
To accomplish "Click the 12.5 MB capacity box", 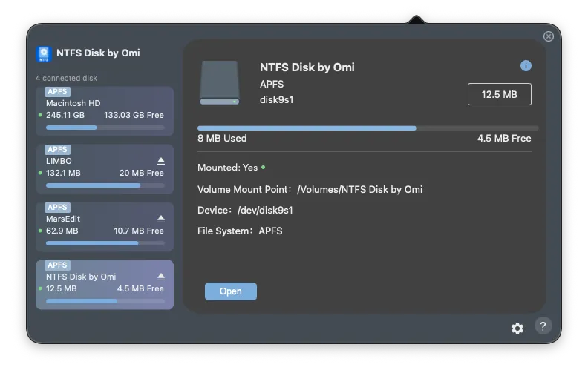I will coord(499,94).
